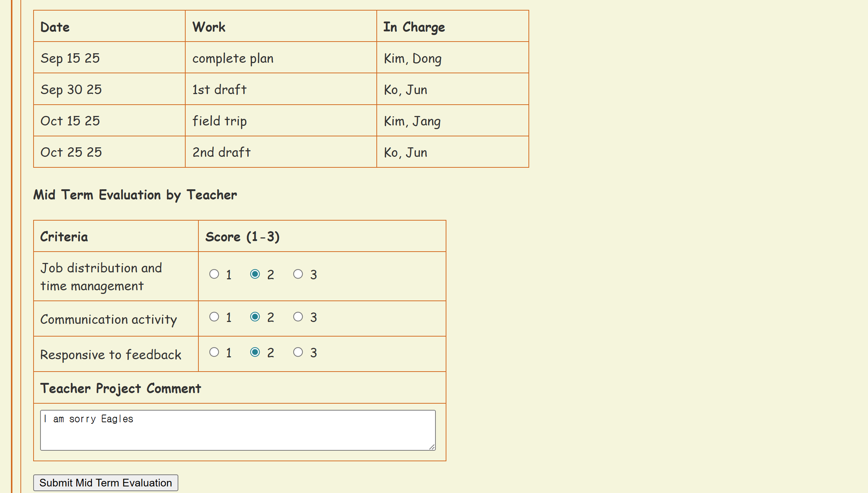Click the 'In Charge' column header
Image resolution: width=868 pixels, height=493 pixels.
pos(414,27)
